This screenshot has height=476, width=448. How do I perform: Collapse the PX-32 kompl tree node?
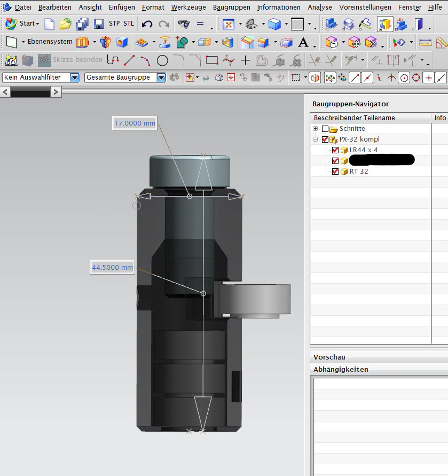(x=316, y=139)
